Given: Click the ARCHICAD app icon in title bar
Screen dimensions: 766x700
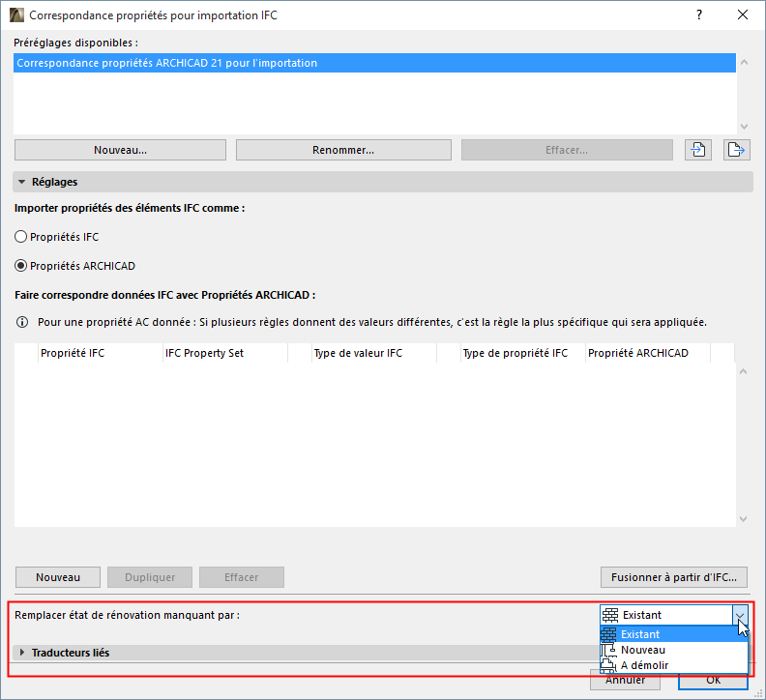Looking at the screenshot, I should click(x=16, y=15).
